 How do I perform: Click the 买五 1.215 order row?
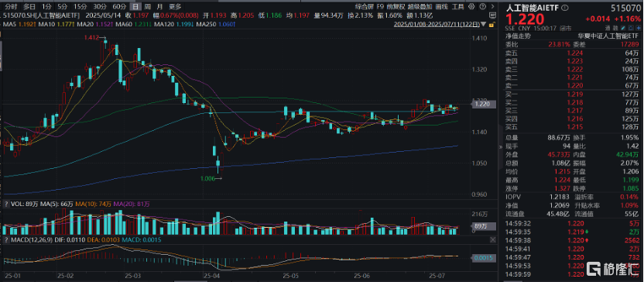(572, 127)
